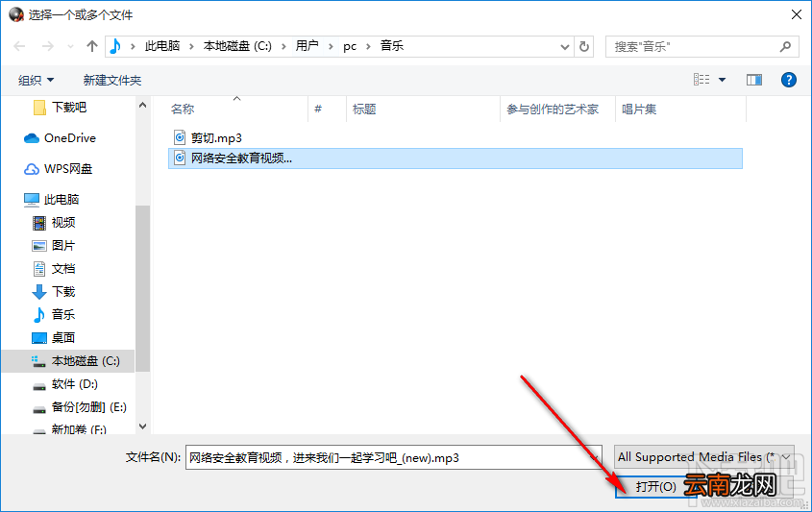The image size is (812, 512).
Task: Open the address bar history dropdown
Action: tap(564, 47)
